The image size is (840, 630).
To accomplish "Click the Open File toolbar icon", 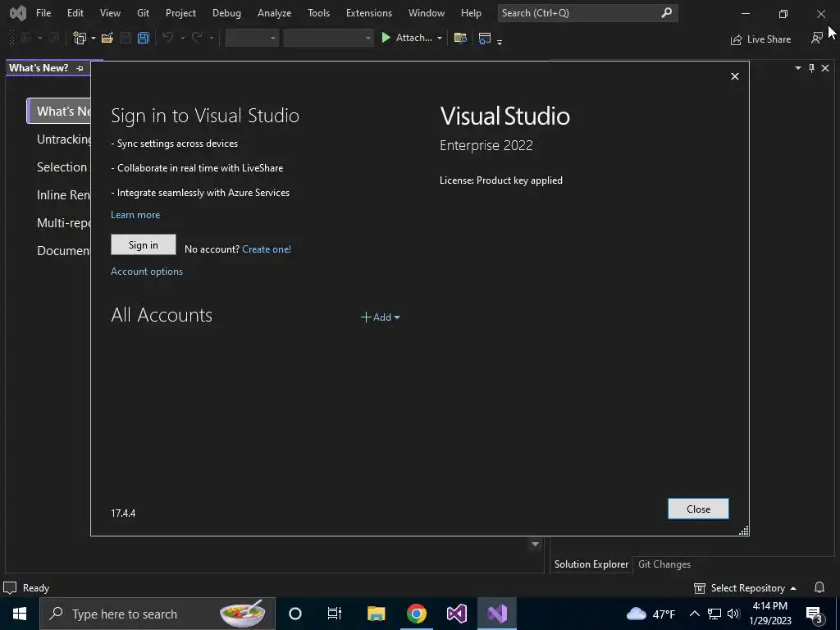I will pyautogui.click(x=107, y=38).
